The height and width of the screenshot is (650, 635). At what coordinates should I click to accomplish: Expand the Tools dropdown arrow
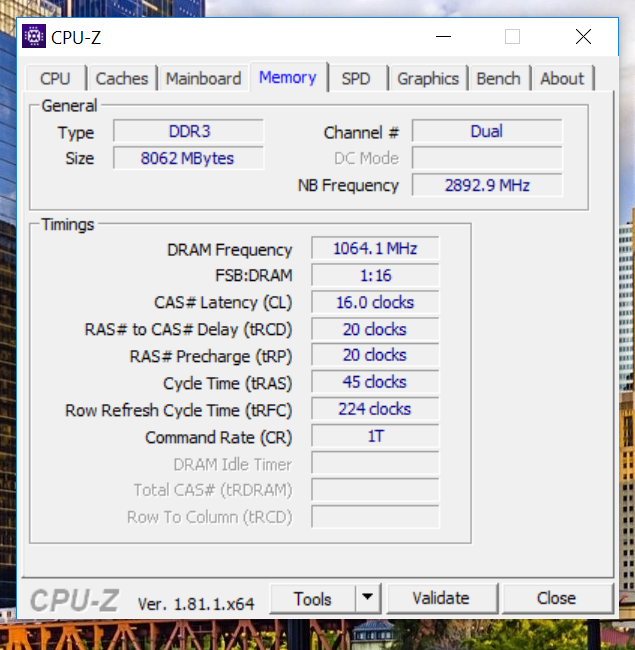tap(367, 599)
